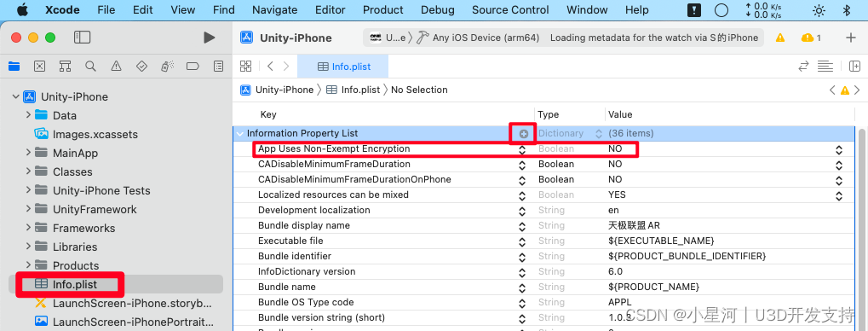Viewport: 868px width, 331px height.
Task: Open key stepper for Bundle display name
Action: 522,226
